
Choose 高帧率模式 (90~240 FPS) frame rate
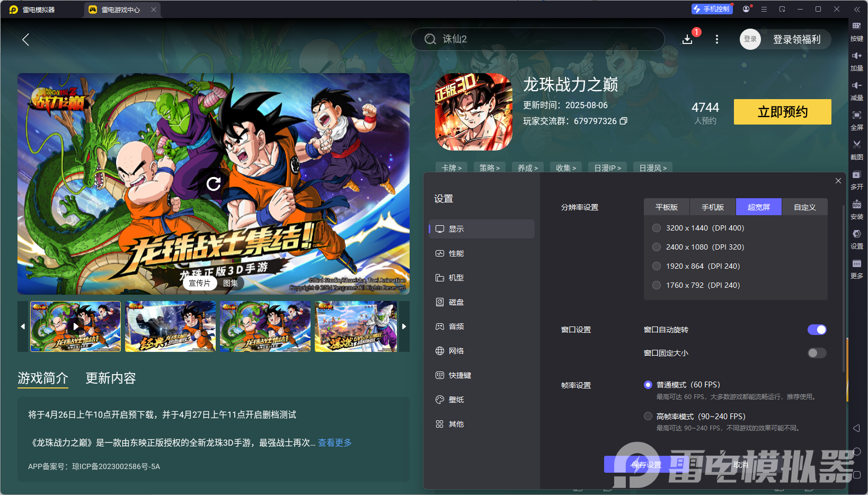click(x=648, y=417)
